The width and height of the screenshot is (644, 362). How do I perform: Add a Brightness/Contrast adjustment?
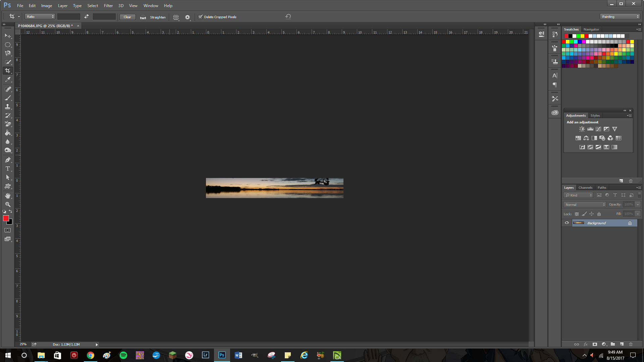coord(582,129)
